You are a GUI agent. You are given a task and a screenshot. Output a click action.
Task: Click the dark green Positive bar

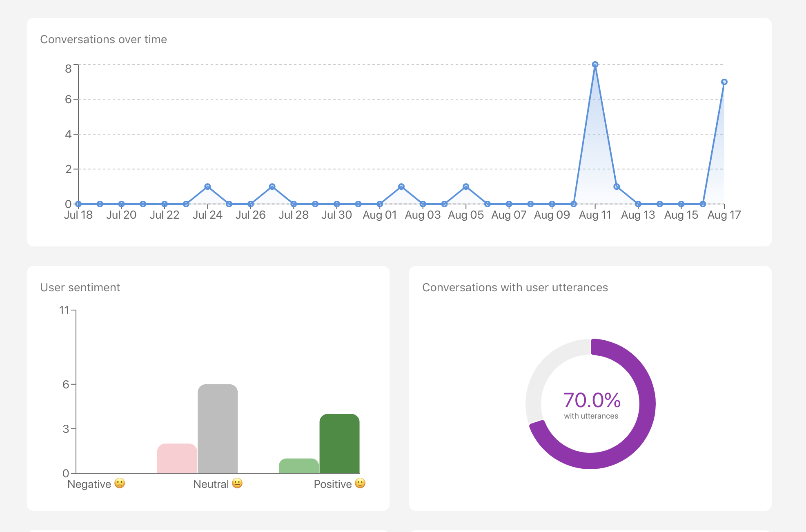[x=339, y=443]
